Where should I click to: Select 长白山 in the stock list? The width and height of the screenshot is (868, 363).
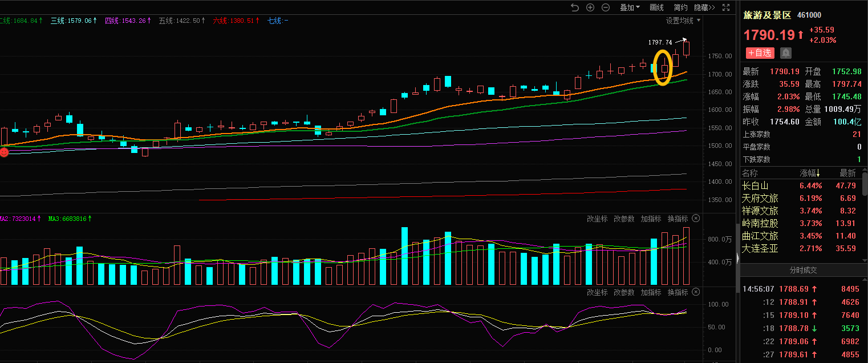(755, 186)
